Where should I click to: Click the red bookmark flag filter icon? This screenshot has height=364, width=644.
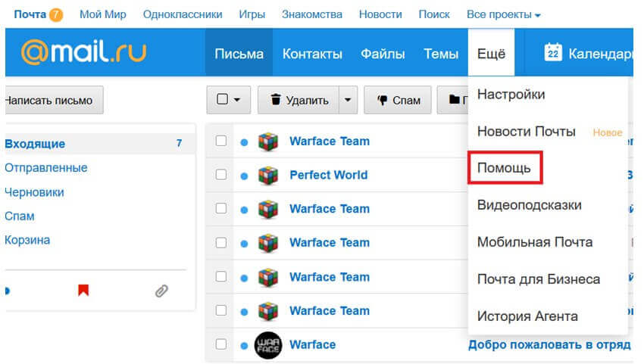coord(83,290)
